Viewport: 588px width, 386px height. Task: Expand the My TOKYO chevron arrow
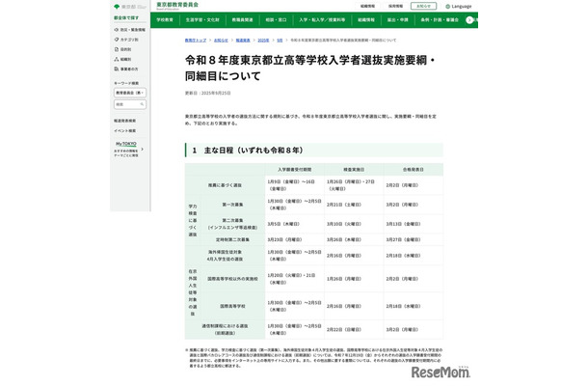point(142,149)
